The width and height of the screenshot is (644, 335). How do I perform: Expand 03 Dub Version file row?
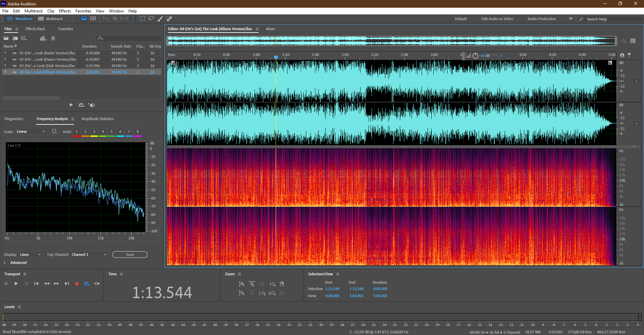pyautogui.click(x=5, y=66)
